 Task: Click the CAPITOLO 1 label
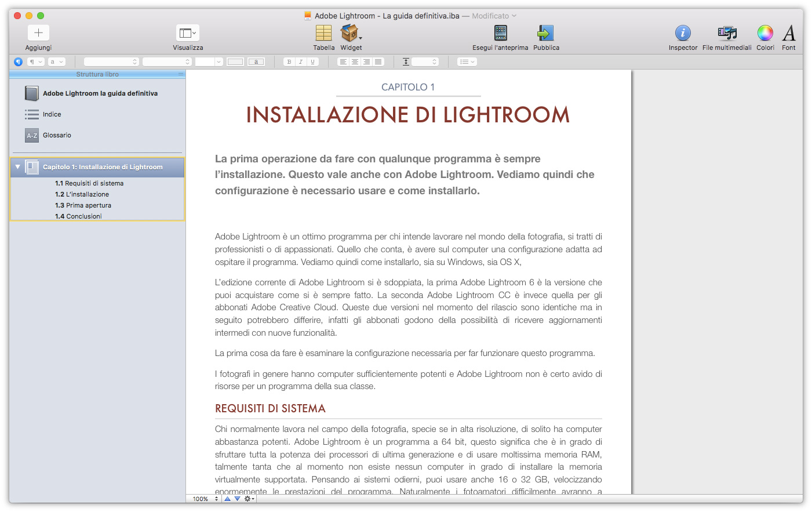408,87
